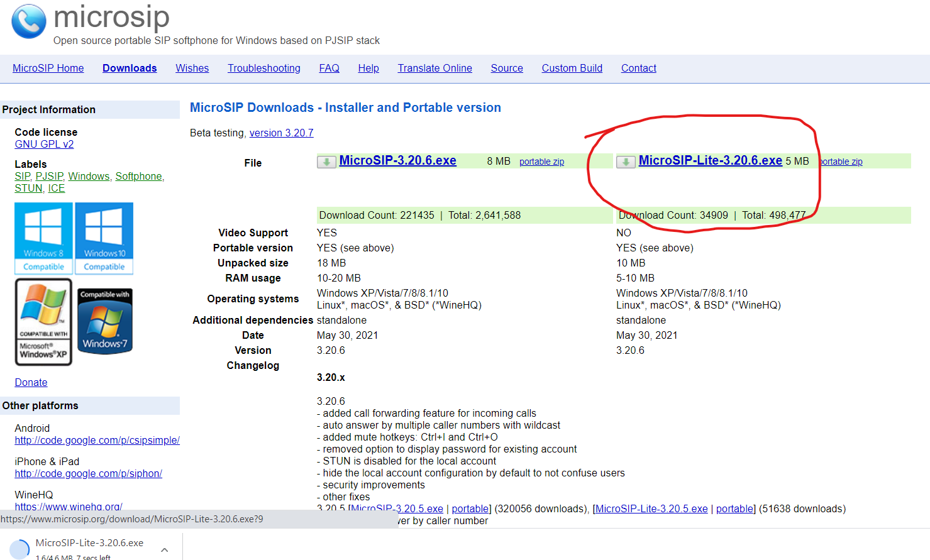The height and width of the screenshot is (560, 930).
Task: Click the download arrow icon beside MicroSIP-3.20.6.exe
Action: [x=326, y=162]
